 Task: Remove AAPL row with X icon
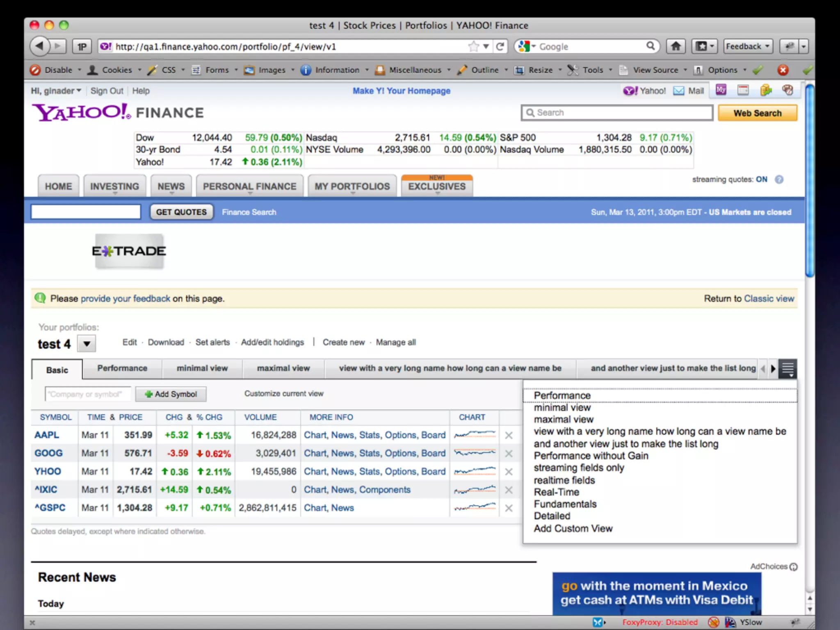tap(509, 435)
